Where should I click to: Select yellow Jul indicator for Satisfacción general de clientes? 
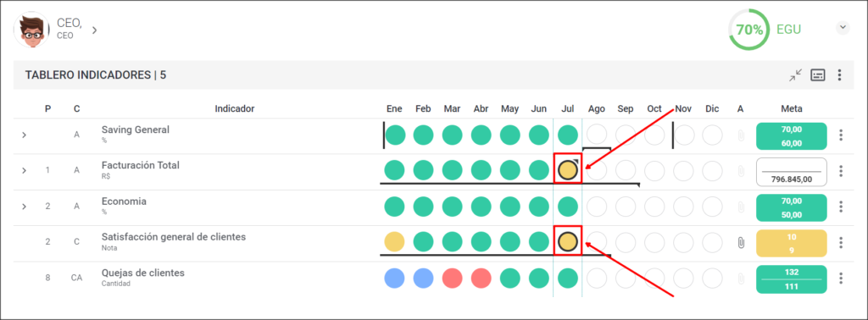(567, 242)
